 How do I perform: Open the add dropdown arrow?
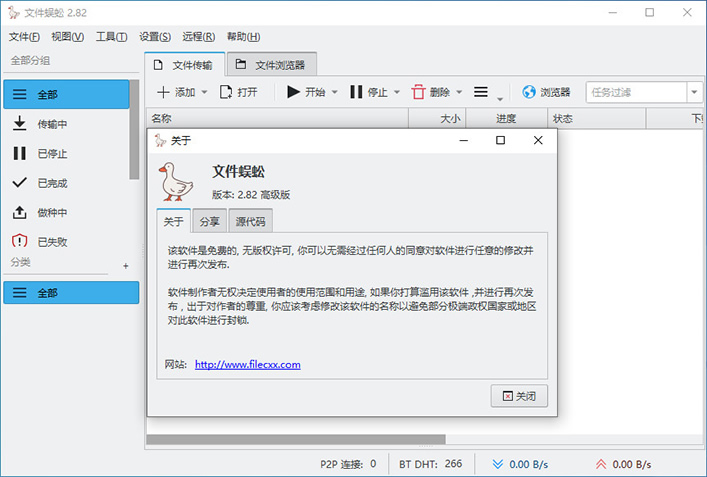click(x=204, y=92)
